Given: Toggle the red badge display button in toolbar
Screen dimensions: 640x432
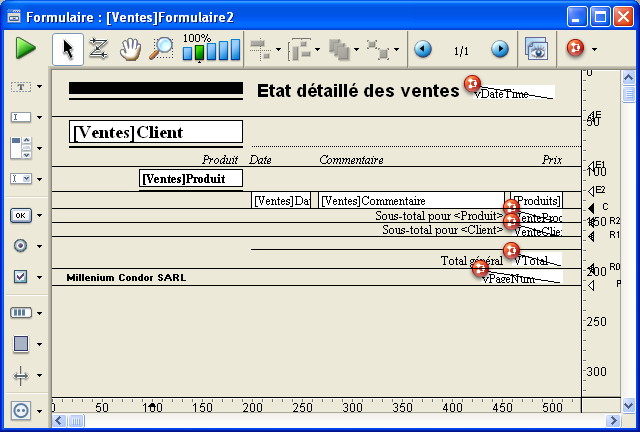Looking at the screenshot, I should tap(576, 49).
